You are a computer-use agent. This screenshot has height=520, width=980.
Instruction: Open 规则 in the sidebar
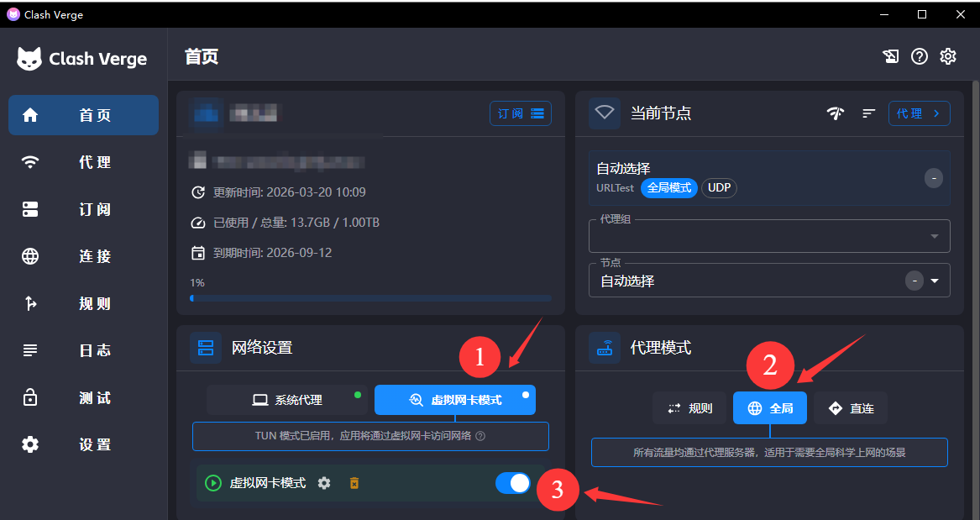83,303
